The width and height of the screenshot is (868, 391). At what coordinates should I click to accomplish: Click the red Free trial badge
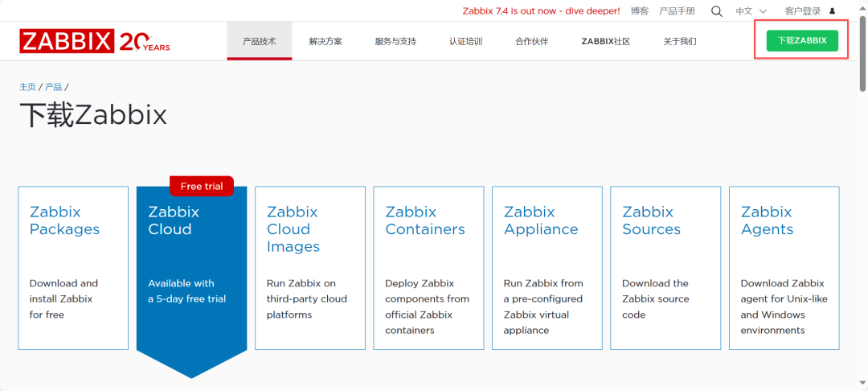point(202,186)
